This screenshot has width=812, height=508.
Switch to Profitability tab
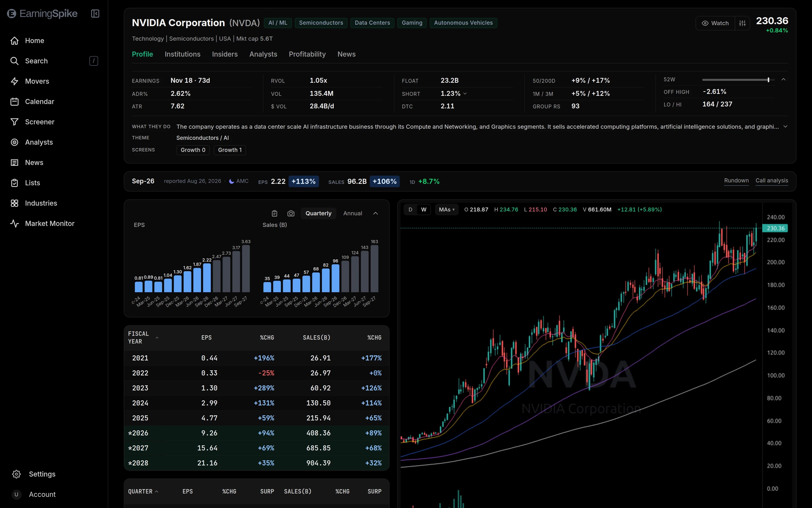[x=307, y=54]
